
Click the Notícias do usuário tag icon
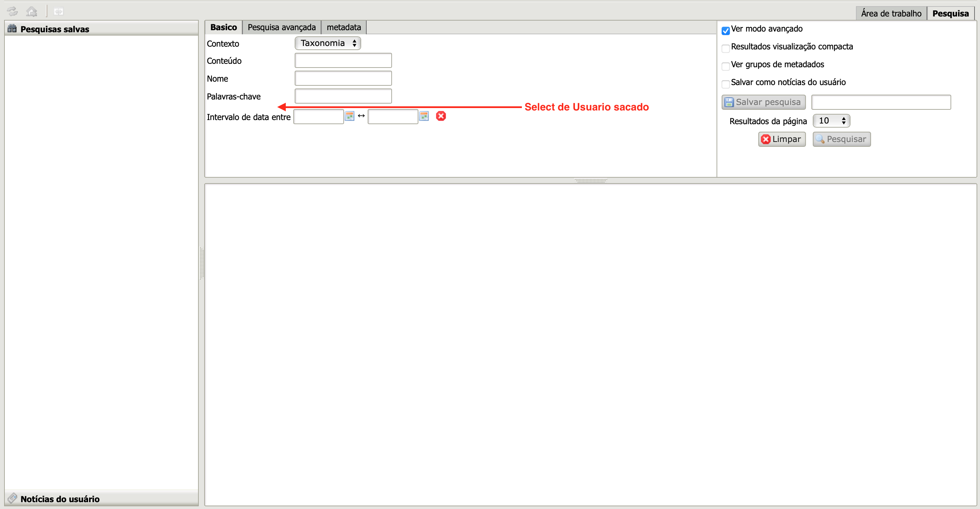pos(12,498)
